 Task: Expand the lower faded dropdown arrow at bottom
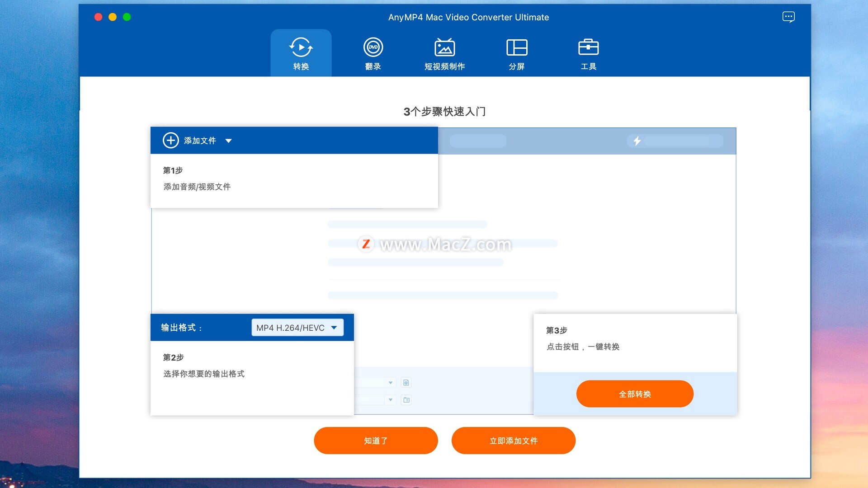[x=390, y=400]
